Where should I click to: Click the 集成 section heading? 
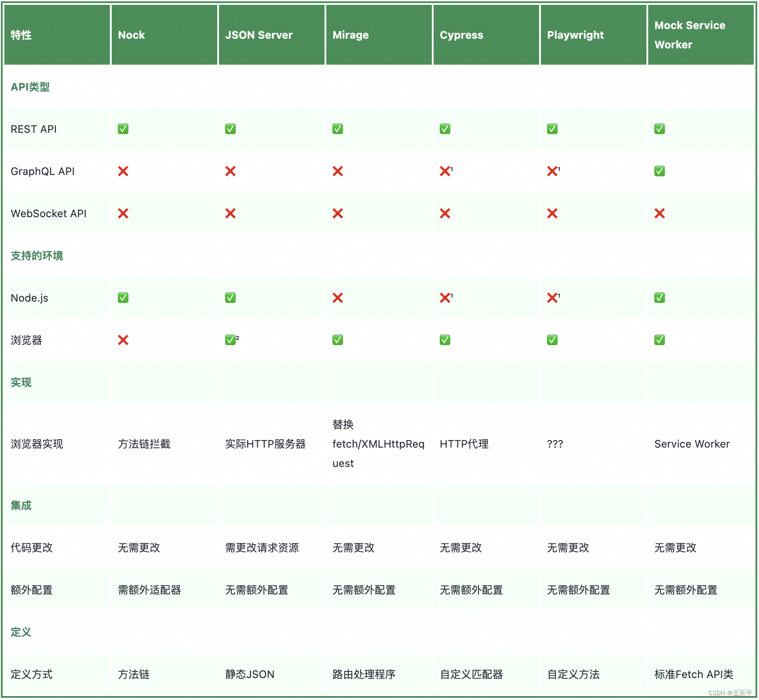21,506
